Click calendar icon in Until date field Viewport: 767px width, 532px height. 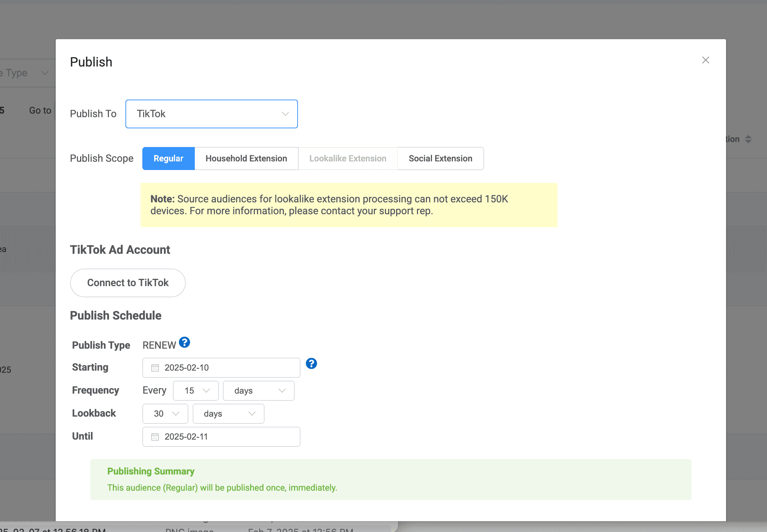tap(155, 437)
